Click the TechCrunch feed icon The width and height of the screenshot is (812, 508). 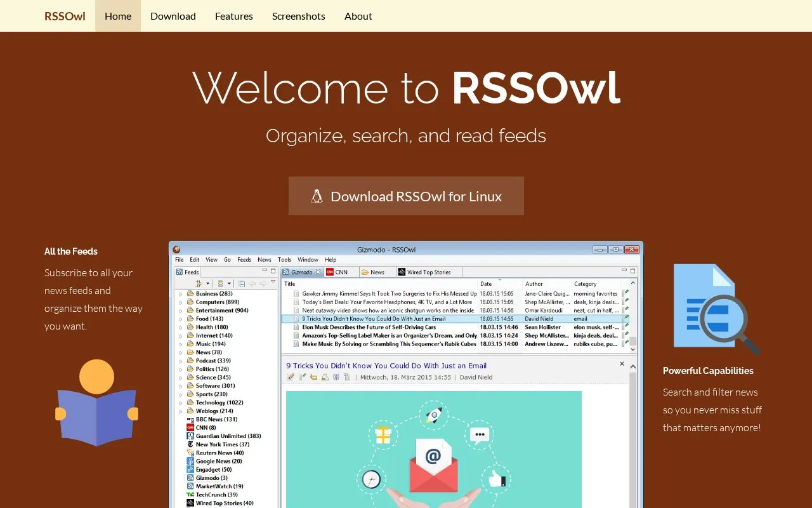click(x=190, y=495)
